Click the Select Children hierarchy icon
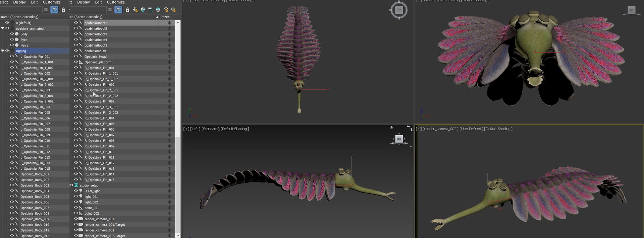Viewport: 644px width, 238px height. 150,10
